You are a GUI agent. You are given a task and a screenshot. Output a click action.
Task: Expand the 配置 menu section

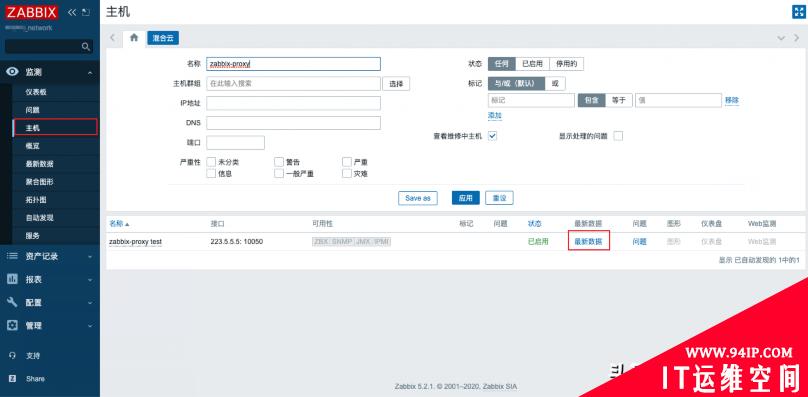(90, 303)
